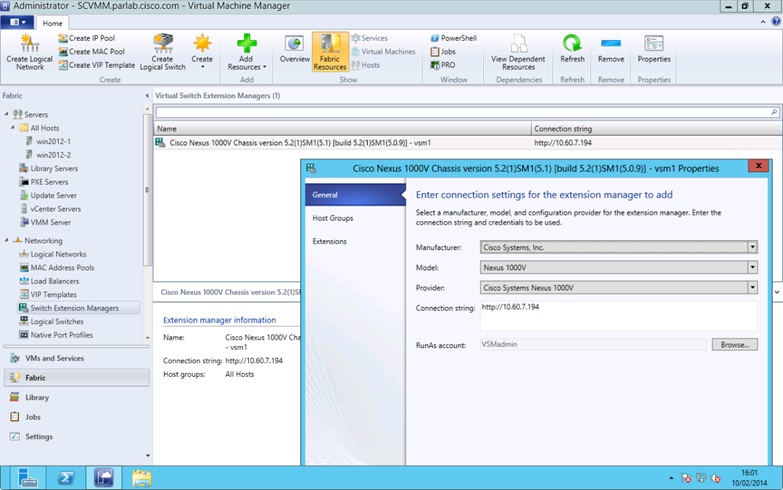Switch to Settings workspace
Screen dimensions: 783x490
(76, 437)
